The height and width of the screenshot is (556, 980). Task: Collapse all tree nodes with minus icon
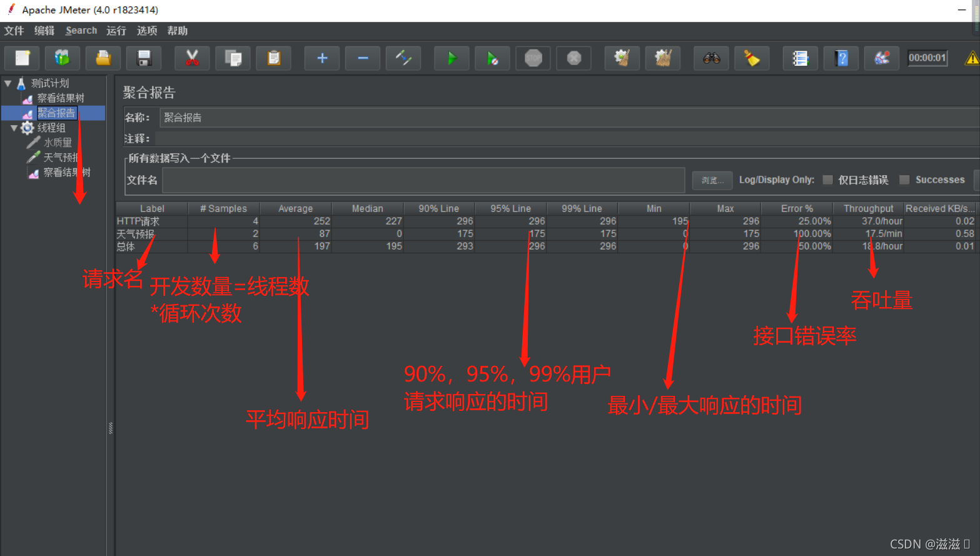click(x=363, y=58)
